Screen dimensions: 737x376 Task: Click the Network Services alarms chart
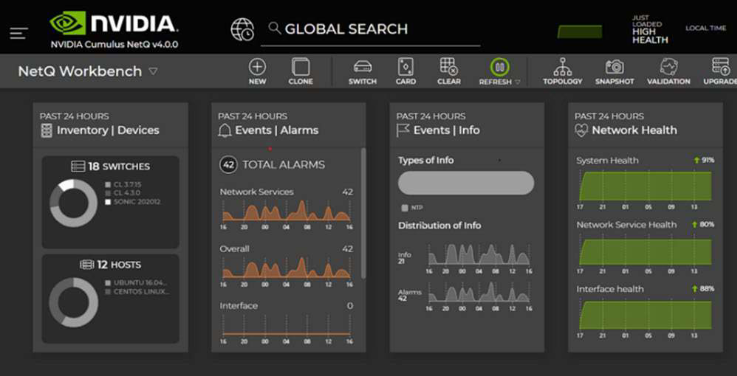coord(286,212)
